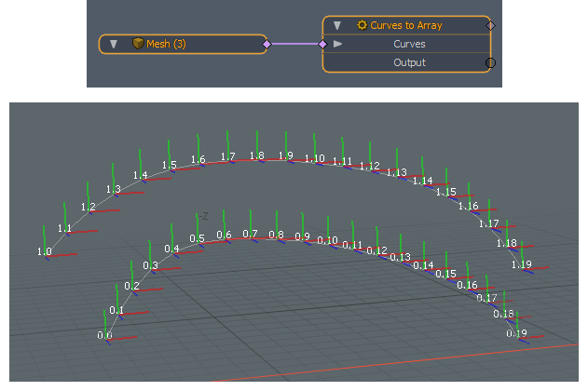Screen dimensions: 588x391
Task: Select curve point labeled 1.0
Action: [44, 252]
